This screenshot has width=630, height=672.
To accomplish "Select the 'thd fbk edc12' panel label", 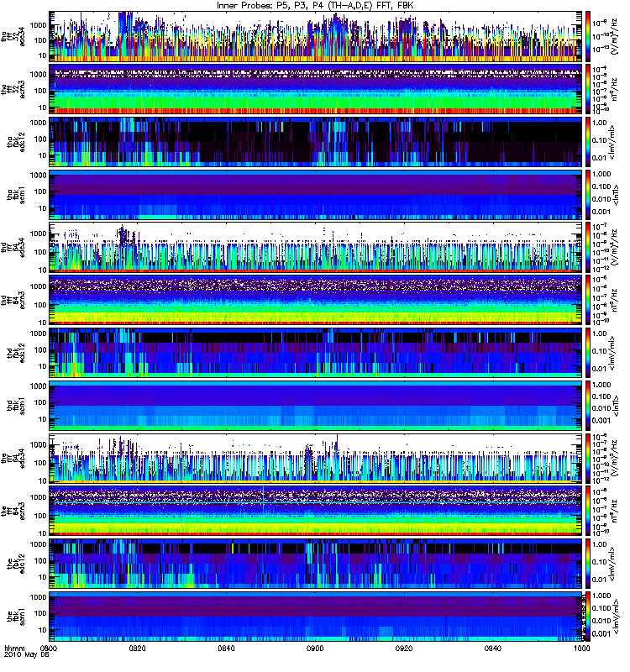I will [16, 353].
